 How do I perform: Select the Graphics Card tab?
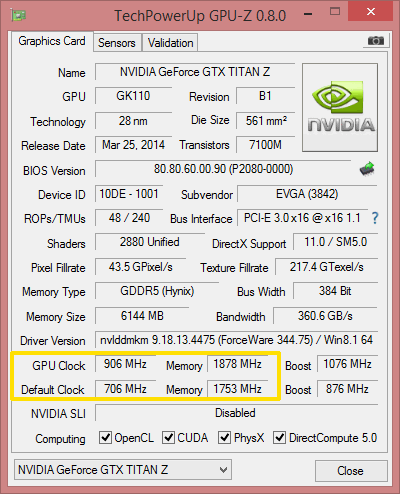(x=52, y=41)
